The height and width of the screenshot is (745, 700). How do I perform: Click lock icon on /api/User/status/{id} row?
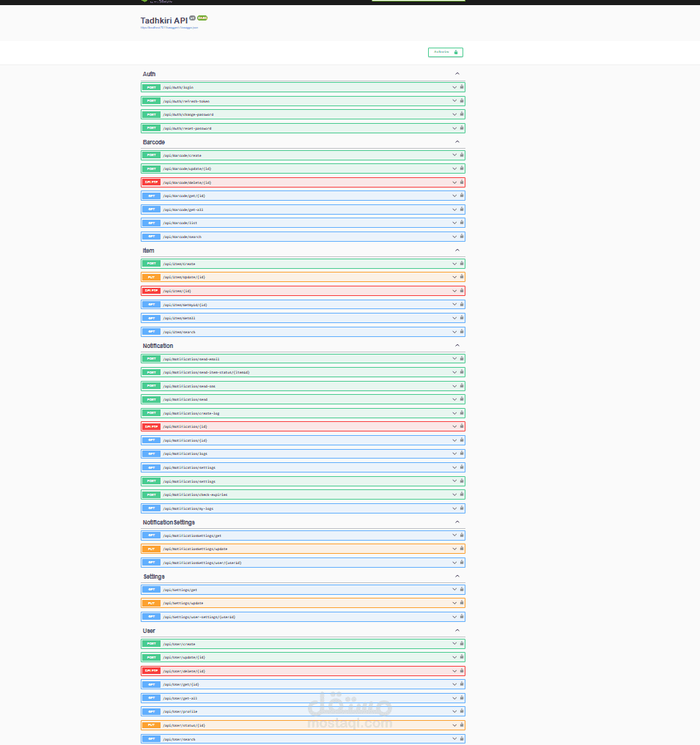pos(461,725)
